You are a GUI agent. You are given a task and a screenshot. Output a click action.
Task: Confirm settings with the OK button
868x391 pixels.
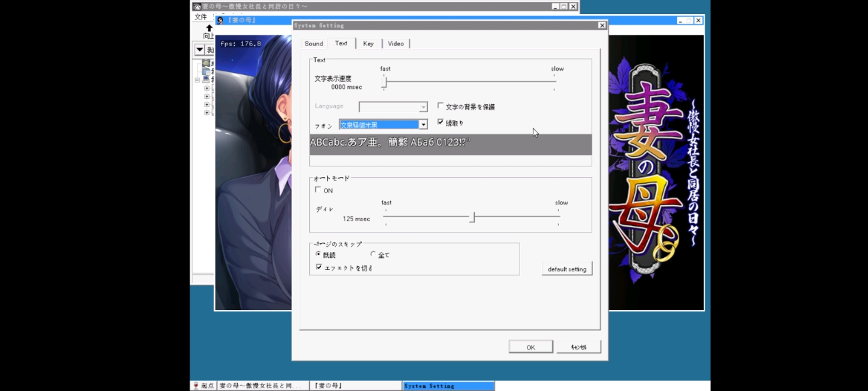531,347
